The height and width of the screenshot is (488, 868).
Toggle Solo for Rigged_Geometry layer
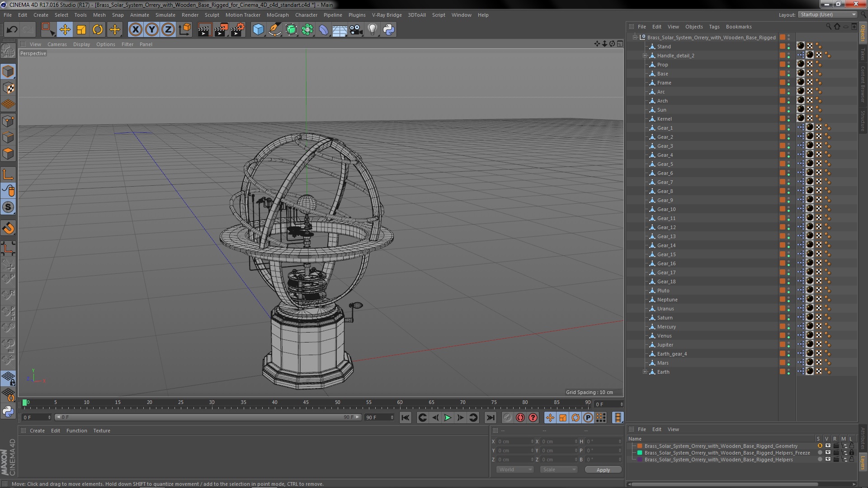[820, 446]
